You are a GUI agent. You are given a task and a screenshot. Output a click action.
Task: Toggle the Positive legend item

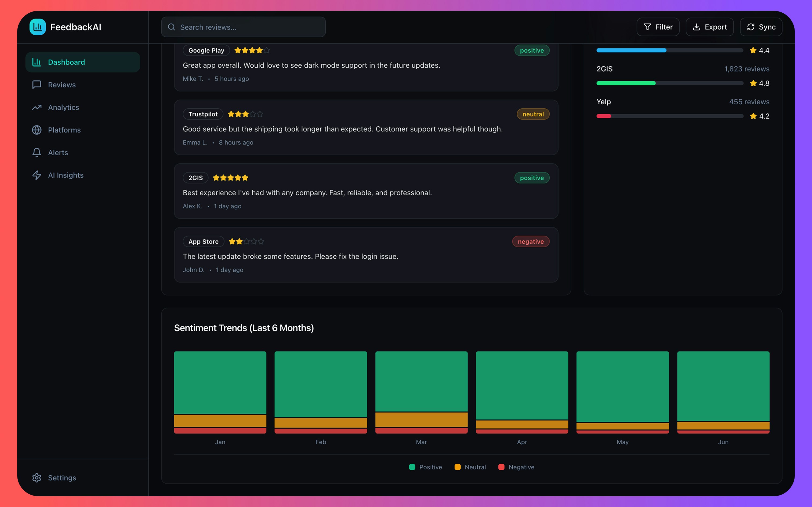pos(425,467)
